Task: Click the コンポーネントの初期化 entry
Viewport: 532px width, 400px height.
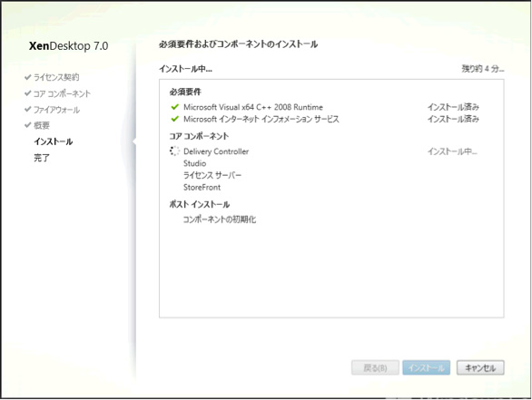Action: (x=220, y=220)
